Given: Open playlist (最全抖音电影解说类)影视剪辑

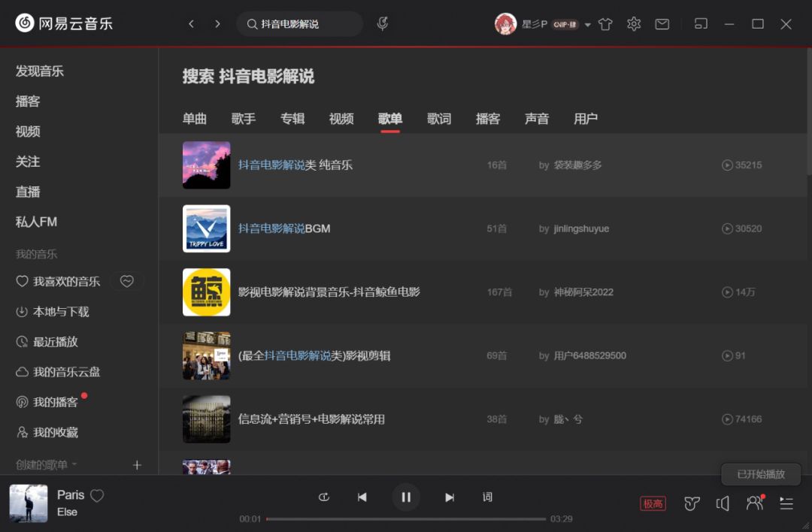Looking at the screenshot, I should pos(314,355).
